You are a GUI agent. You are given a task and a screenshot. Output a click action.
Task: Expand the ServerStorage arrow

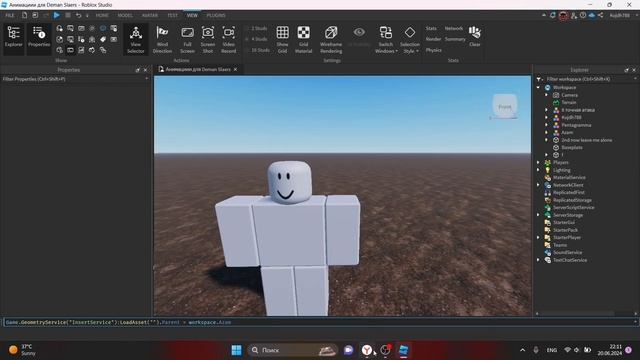pos(538,215)
